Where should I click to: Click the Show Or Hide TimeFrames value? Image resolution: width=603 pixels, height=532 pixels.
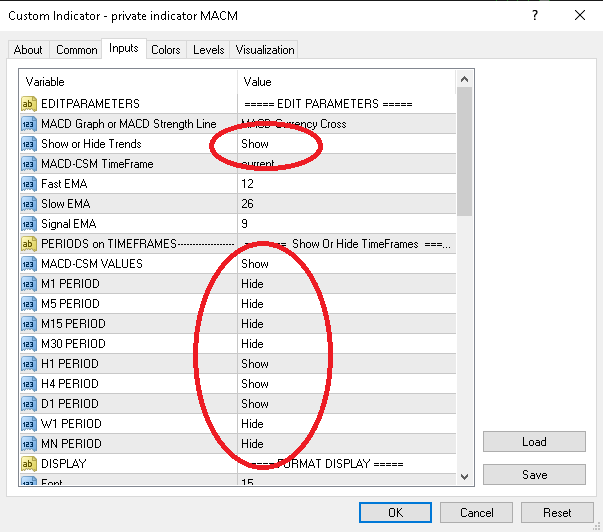click(347, 244)
